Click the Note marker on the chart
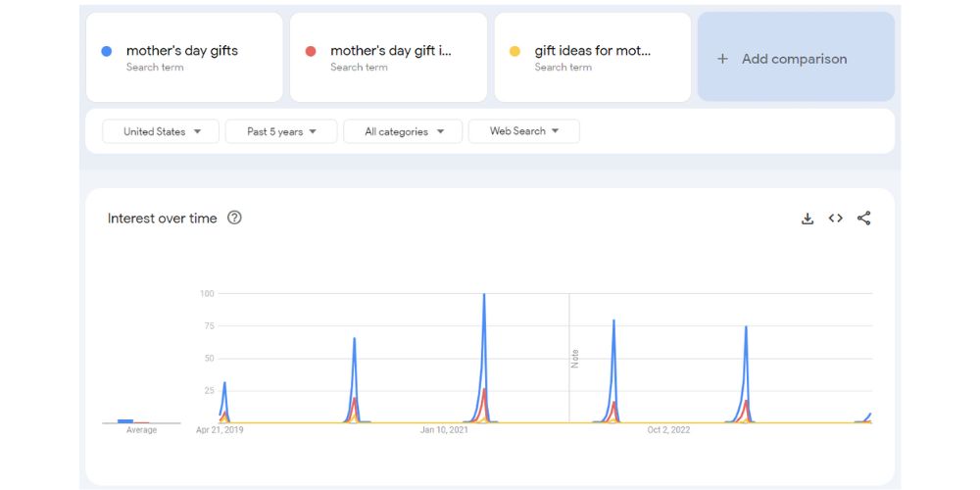 (574, 358)
